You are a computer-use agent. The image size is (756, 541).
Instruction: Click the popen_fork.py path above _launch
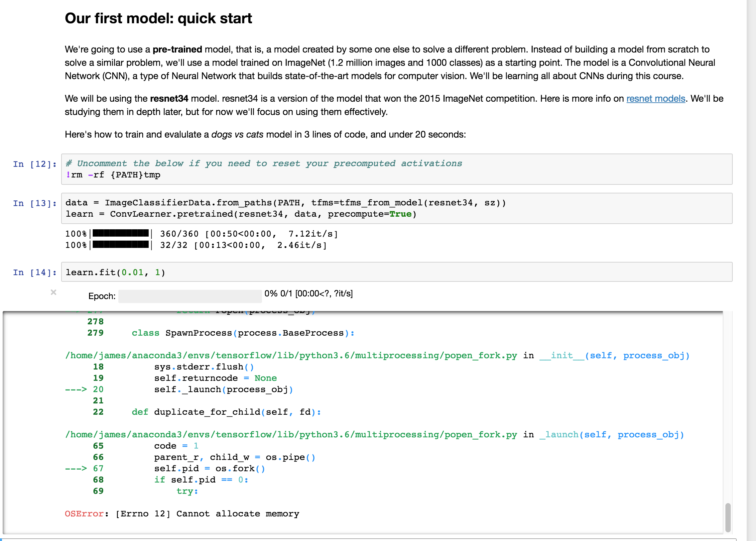click(291, 435)
